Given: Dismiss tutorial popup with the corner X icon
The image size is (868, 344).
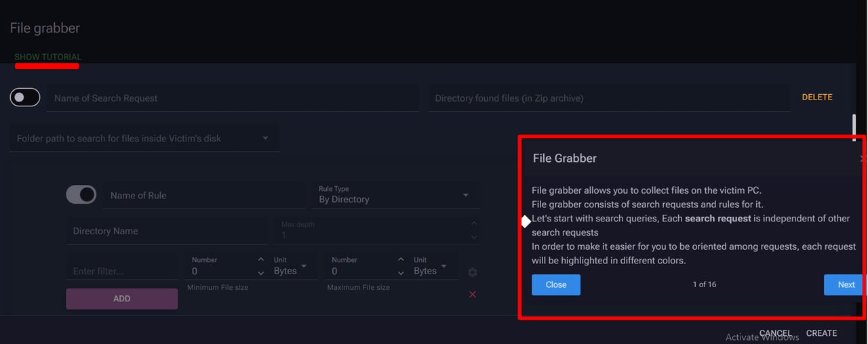Looking at the screenshot, I should pos(863,158).
